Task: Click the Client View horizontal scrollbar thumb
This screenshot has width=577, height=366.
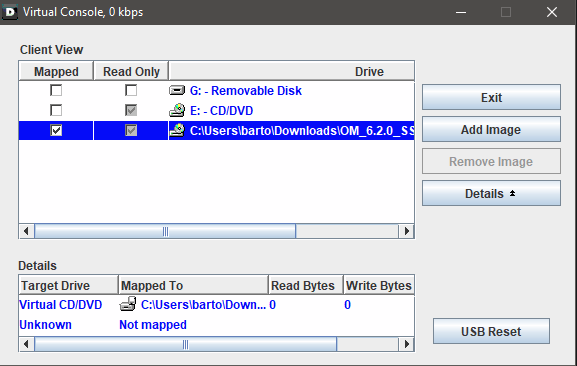Action: click(x=165, y=231)
